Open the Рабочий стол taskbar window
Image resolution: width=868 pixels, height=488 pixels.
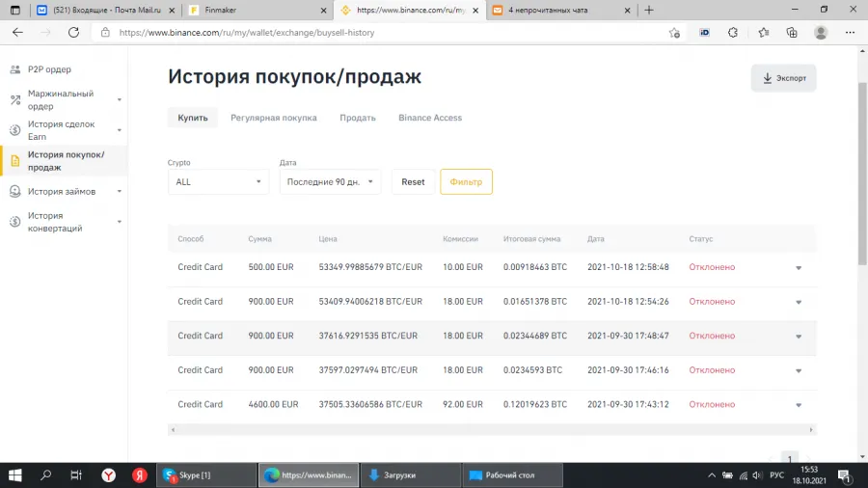[x=512, y=475]
